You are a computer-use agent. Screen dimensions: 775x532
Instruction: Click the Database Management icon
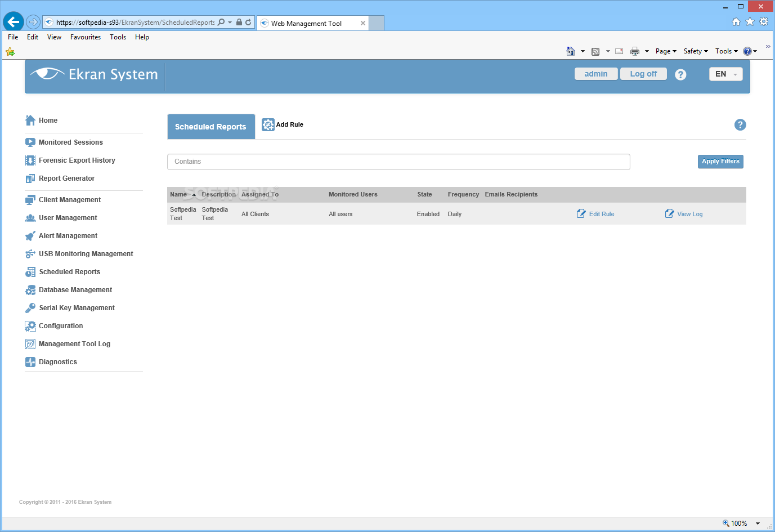[30, 290]
